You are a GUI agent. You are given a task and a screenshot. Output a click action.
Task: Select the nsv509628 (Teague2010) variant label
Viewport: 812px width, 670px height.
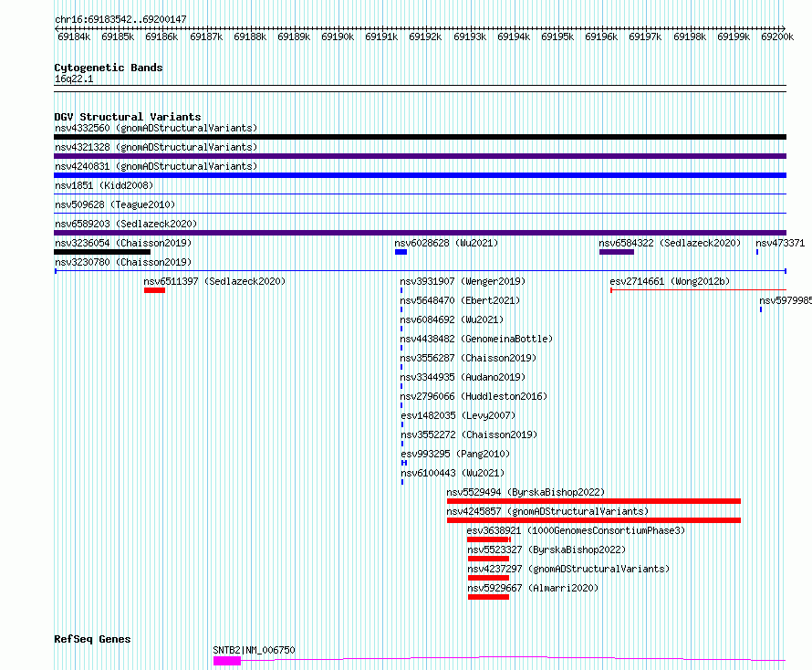(x=115, y=204)
